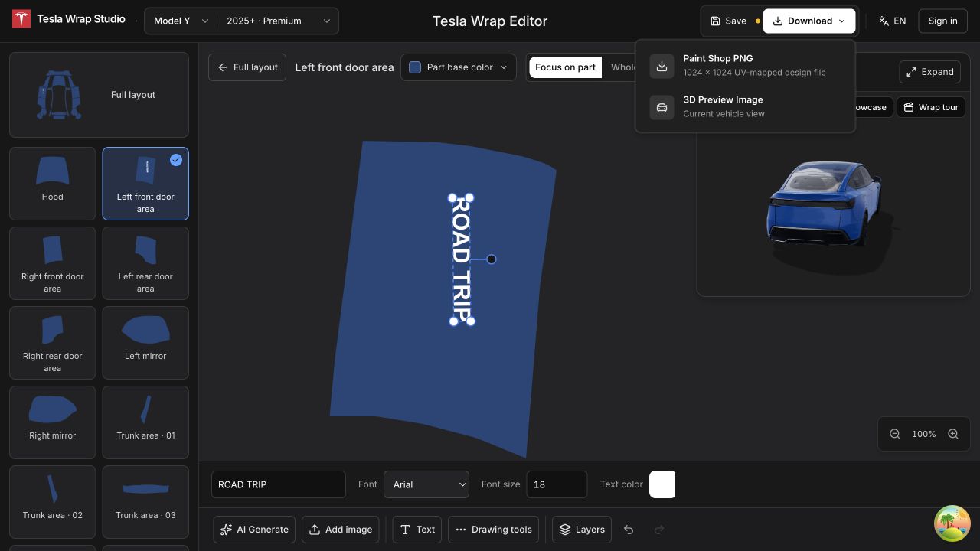Select the Text tool
Viewport: 980px width, 551px height.
[x=417, y=530]
